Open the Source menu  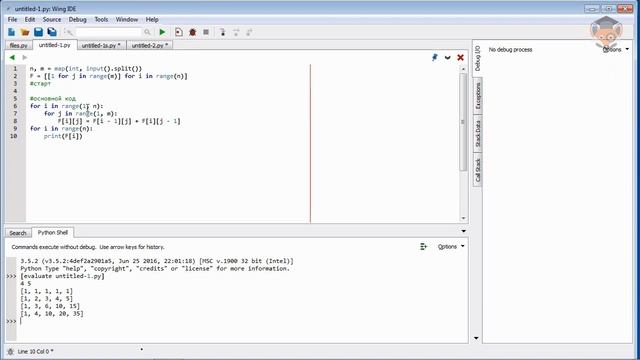pyautogui.click(x=52, y=19)
